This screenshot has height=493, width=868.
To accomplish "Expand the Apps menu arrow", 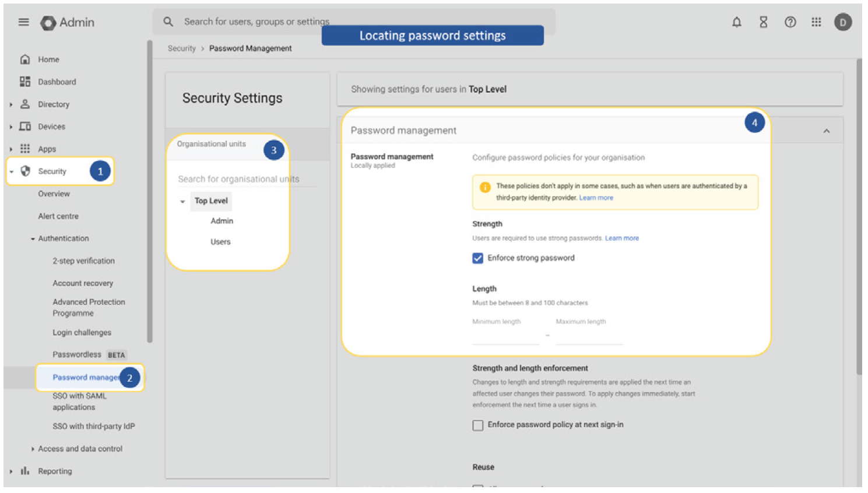I will click(x=11, y=149).
